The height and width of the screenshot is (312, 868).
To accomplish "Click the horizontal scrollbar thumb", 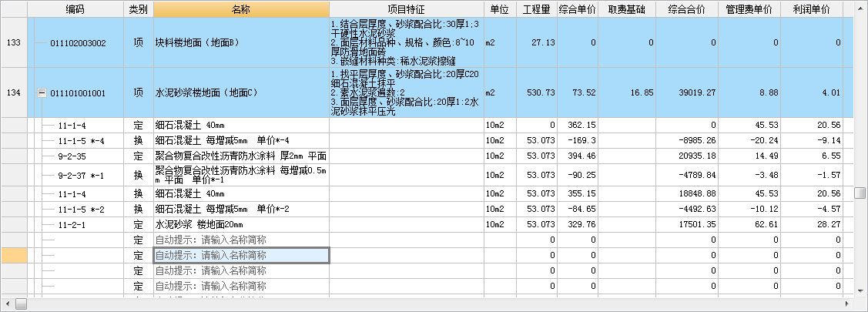I will click(x=22, y=304).
